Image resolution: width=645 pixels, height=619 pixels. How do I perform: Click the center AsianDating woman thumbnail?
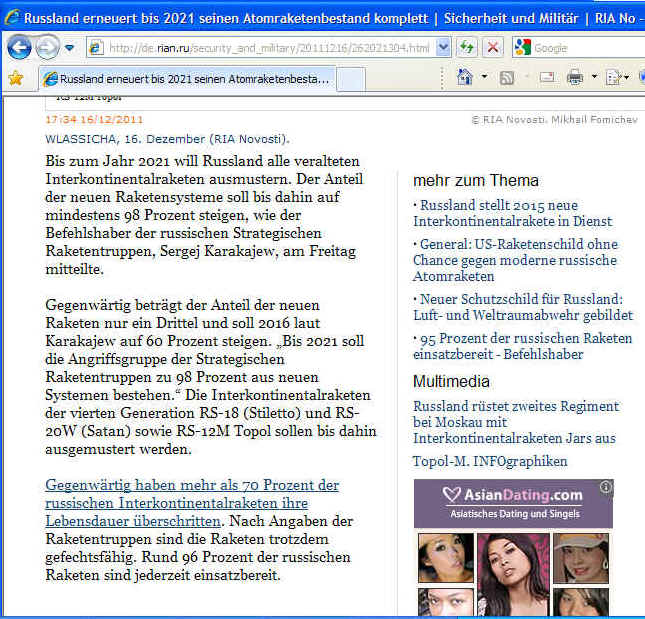coord(513,574)
